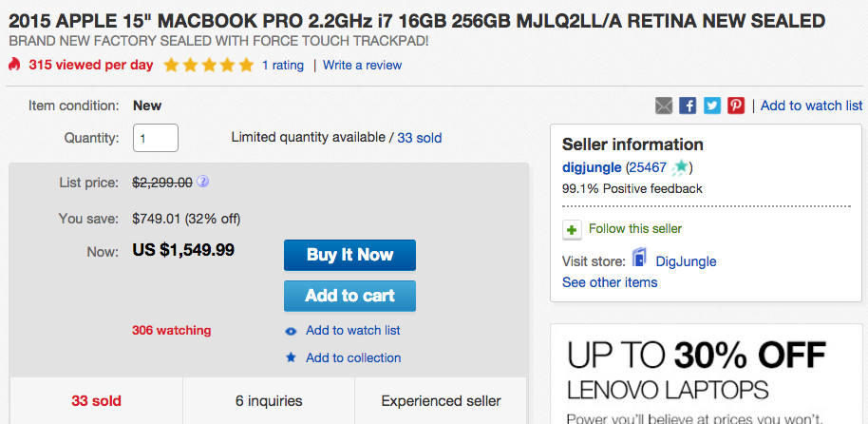
Task: Share listing on Pinterest icon
Action: click(736, 106)
